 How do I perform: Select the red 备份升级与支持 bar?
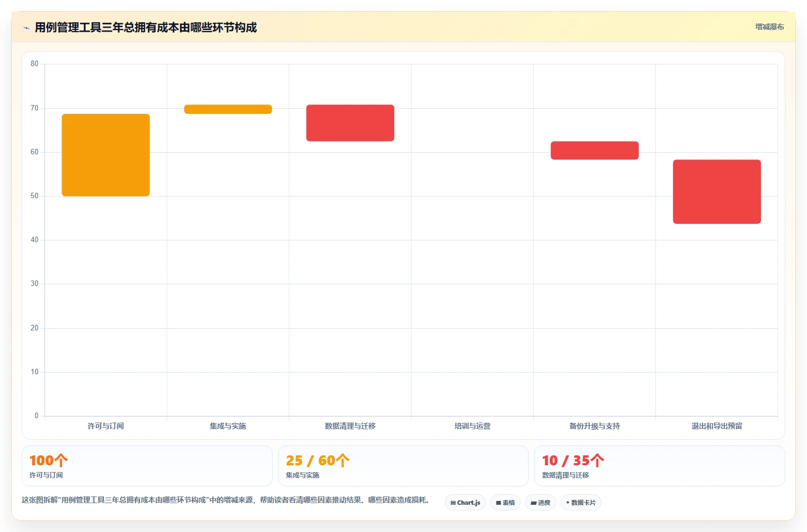(x=594, y=150)
